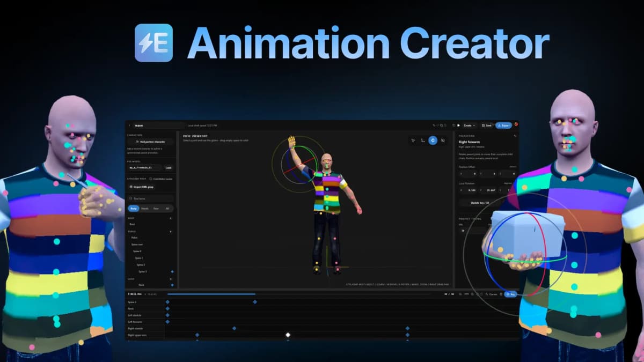Click the Save button
644x362 pixels.
point(487,125)
